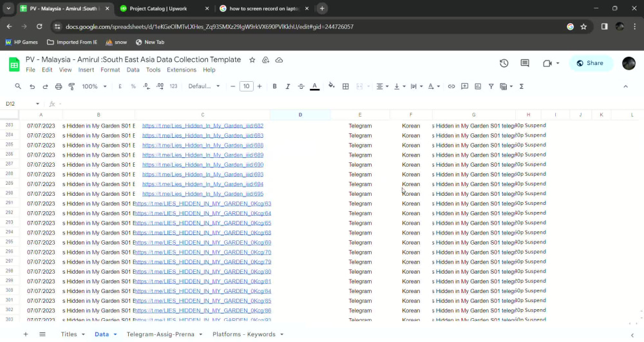Toggle bold formatting
Image resolution: width=644 pixels, height=342 pixels.
coord(274,86)
